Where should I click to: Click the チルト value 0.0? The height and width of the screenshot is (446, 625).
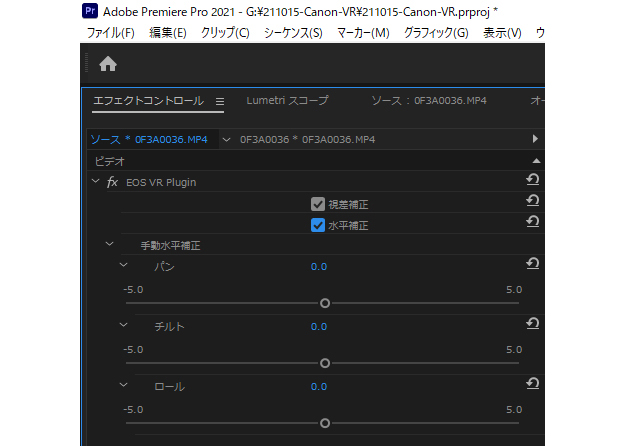(318, 326)
